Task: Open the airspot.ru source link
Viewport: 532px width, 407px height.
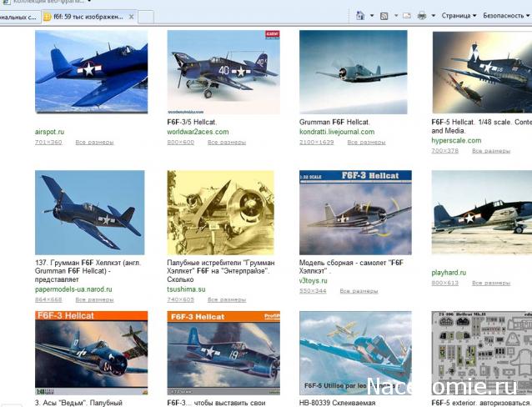Action: (49, 132)
